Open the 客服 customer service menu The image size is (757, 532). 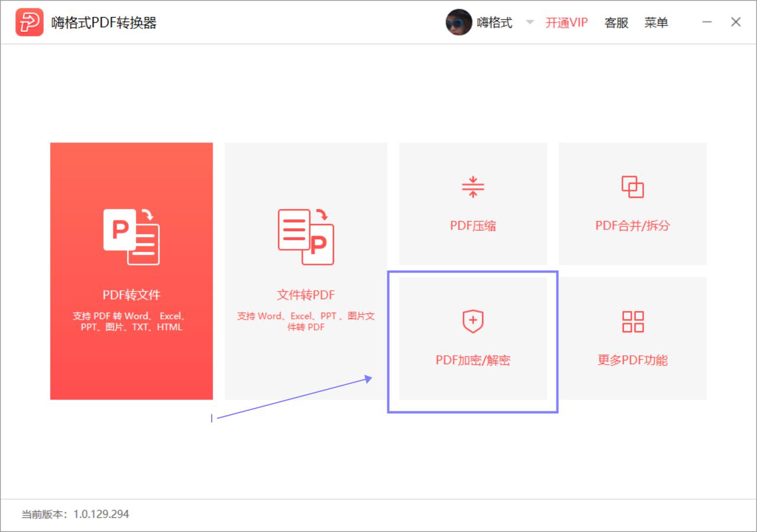(616, 22)
